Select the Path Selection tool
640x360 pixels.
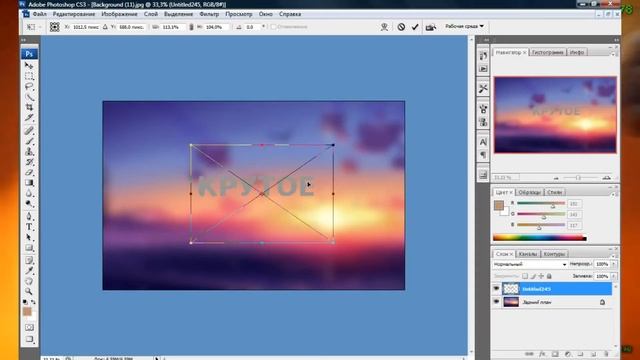(29, 238)
